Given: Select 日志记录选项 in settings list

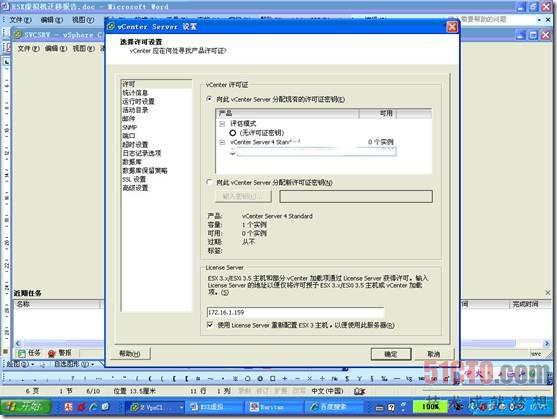Looking at the screenshot, I should (x=141, y=153).
